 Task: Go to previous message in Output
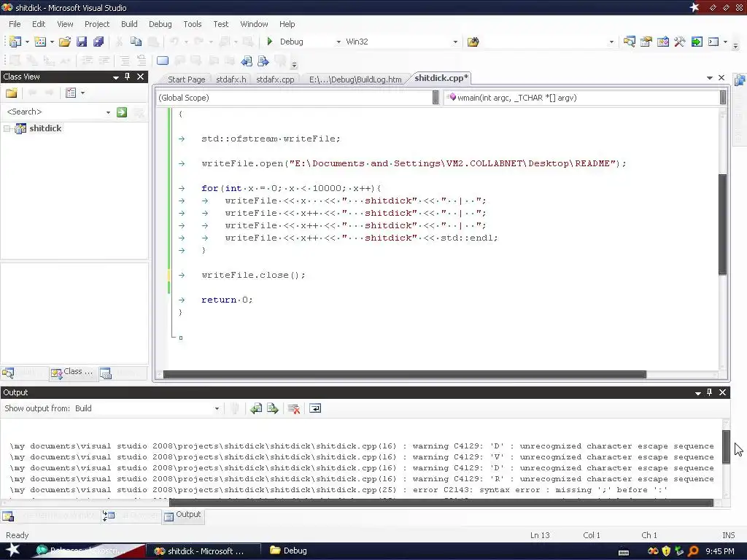tap(256, 408)
